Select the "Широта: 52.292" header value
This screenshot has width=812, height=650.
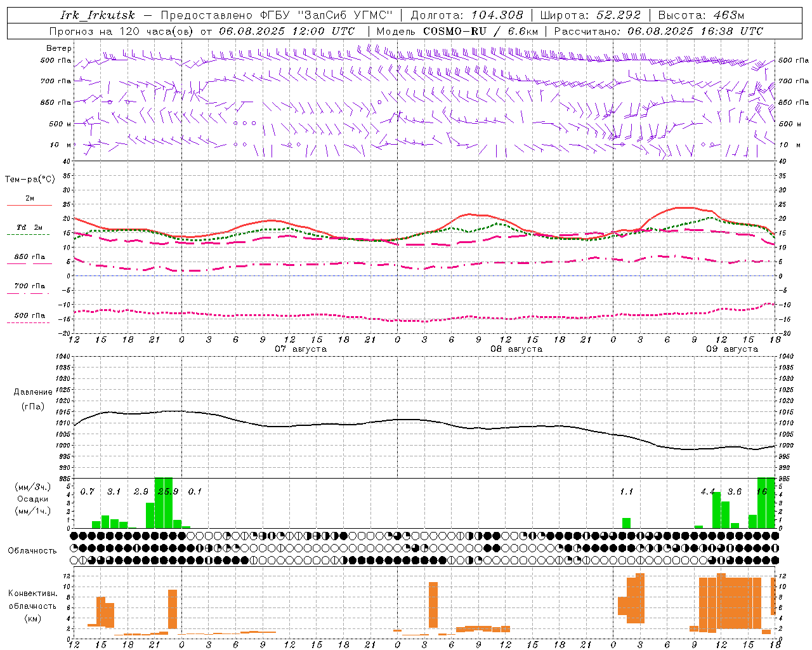(x=591, y=15)
